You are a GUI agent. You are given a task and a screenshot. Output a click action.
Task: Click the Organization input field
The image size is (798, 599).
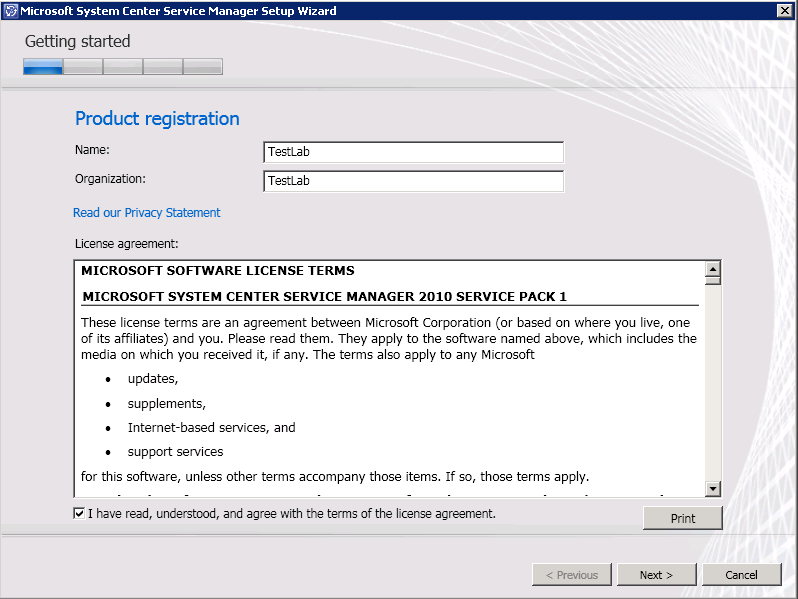coord(413,181)
